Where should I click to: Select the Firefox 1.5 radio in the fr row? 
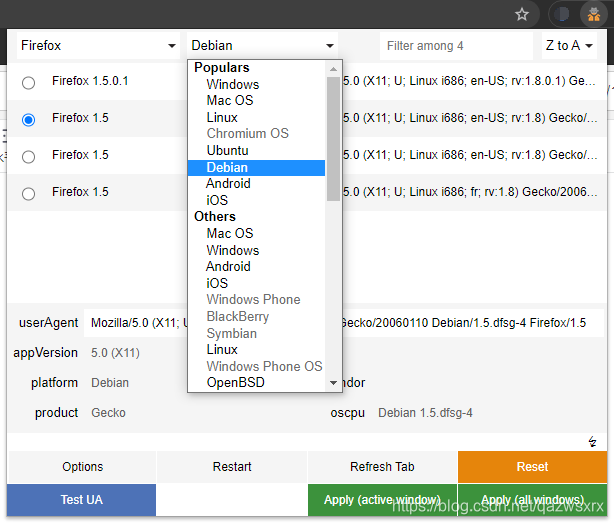(28, 193)
